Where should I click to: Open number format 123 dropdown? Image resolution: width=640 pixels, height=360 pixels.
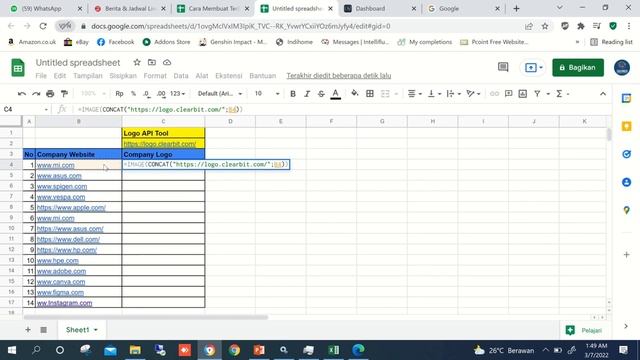(177, 94)
